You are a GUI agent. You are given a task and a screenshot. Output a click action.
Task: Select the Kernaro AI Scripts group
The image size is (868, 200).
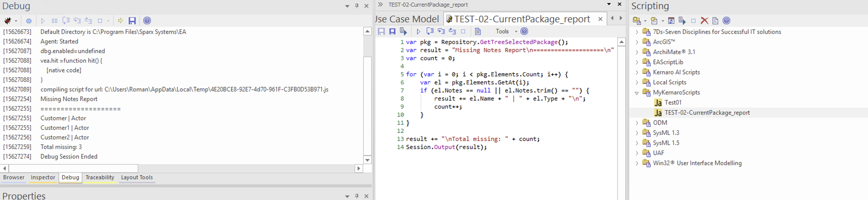[676, 72]
